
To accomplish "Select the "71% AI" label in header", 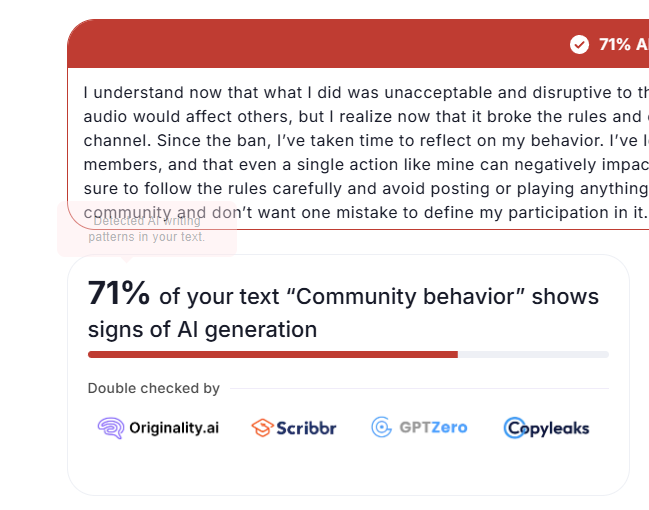I will 624,44.
